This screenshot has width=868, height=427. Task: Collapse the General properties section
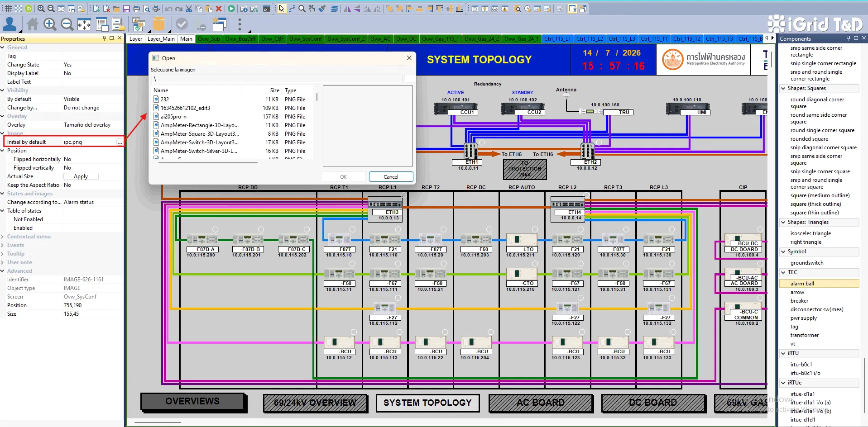coord(3,47)
